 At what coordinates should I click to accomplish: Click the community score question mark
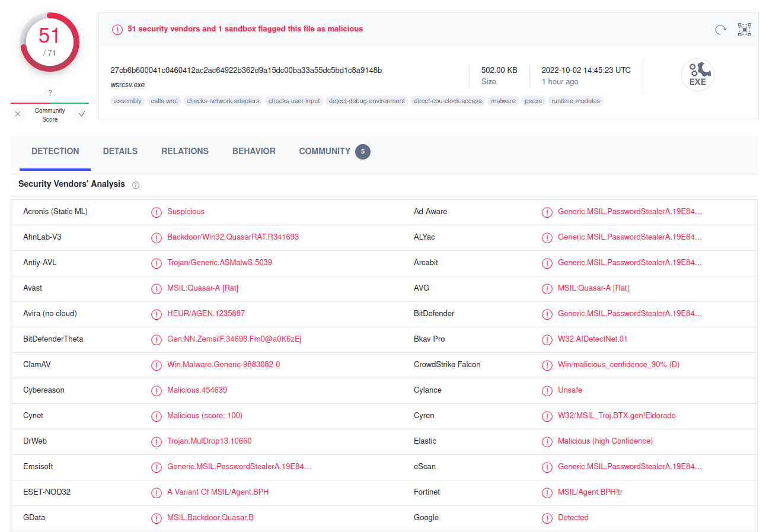pos(50,93)
